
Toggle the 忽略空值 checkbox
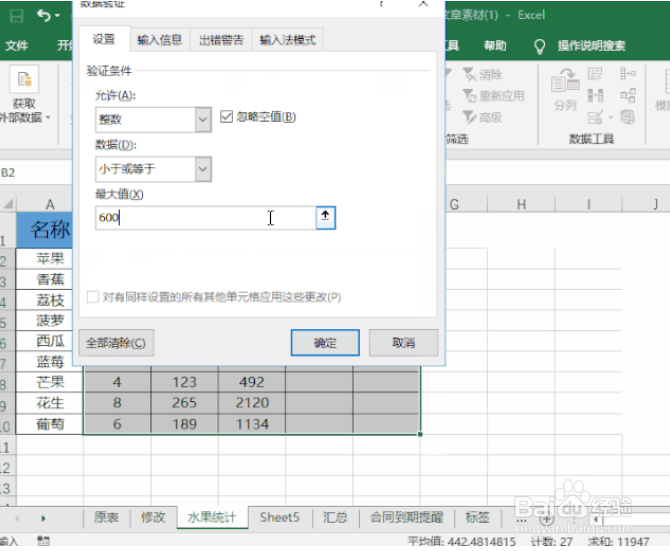click(226, 117)
